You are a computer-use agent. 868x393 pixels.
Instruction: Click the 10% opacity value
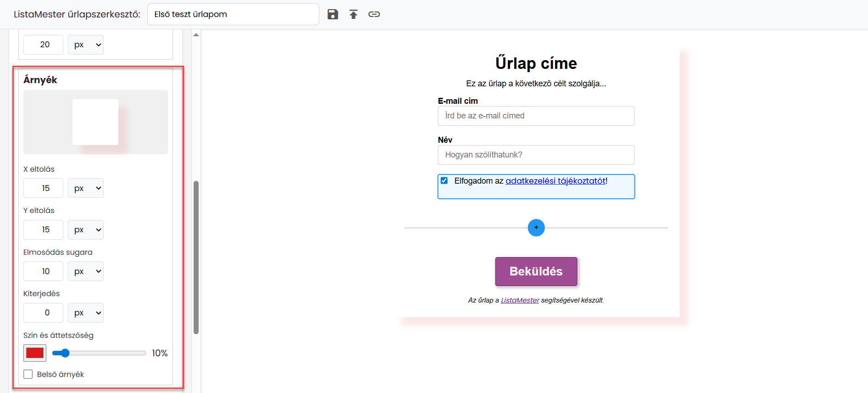160,353
